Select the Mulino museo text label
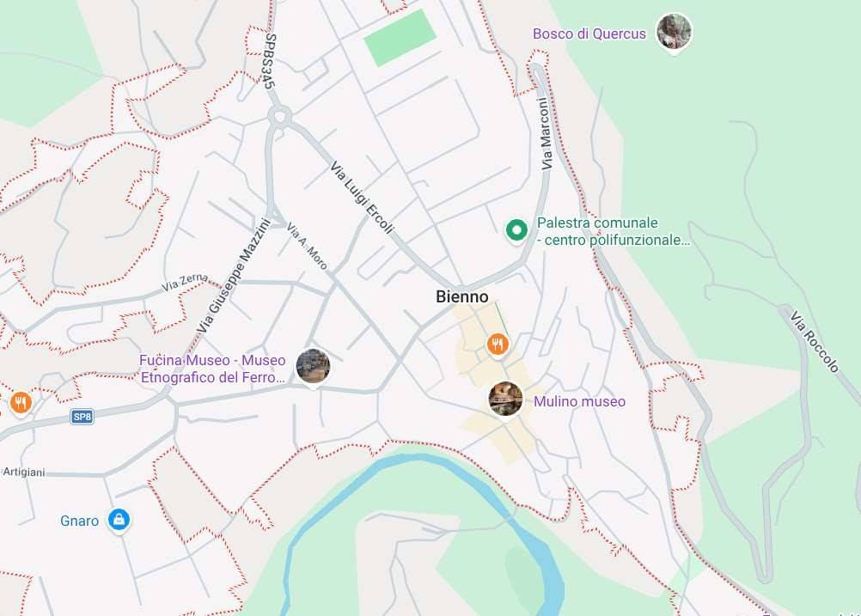 tap(579, 401)
